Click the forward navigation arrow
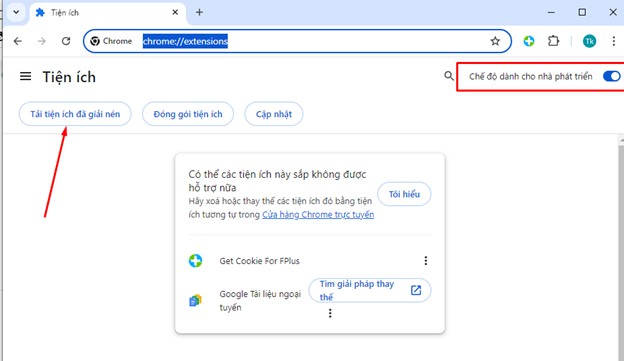Screen dimensions: 624x361 [41, 41]
